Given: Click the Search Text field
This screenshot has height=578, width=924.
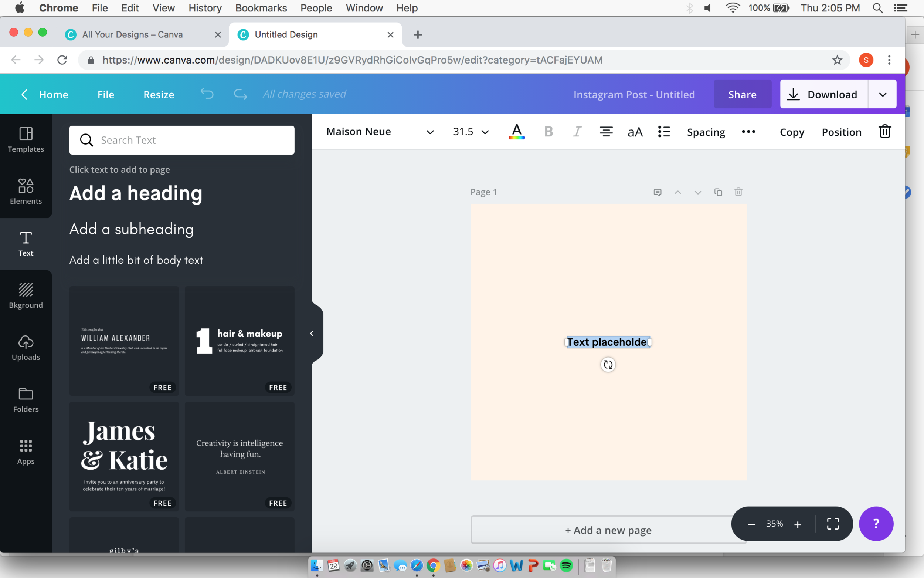Looking at the screenshot, I should coord(182,140).
